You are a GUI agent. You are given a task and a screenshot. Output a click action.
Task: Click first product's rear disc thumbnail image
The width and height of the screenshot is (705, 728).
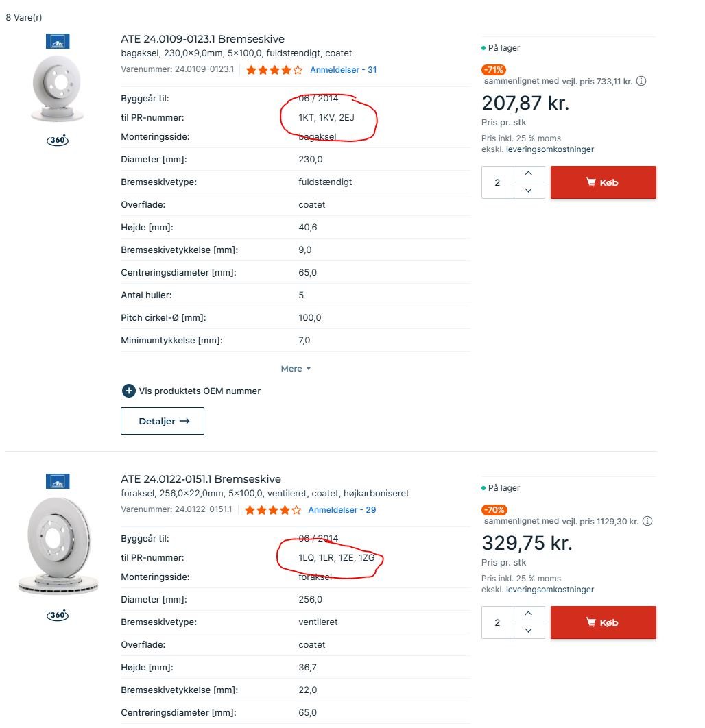[58, 88]
